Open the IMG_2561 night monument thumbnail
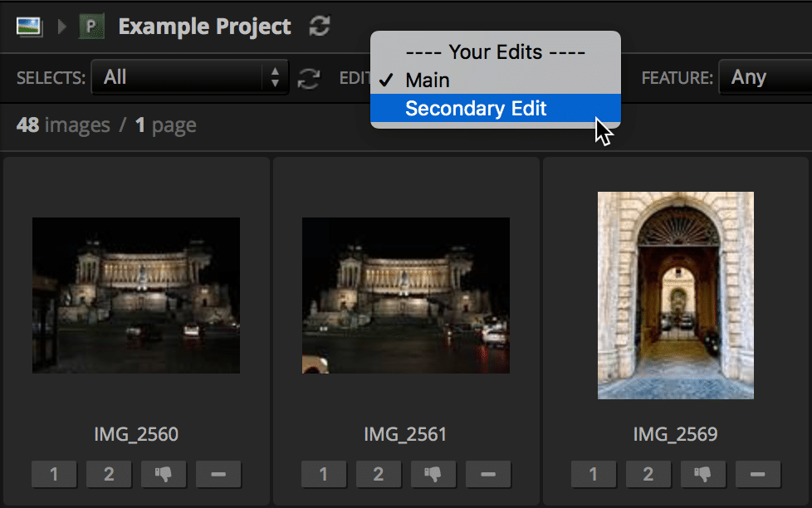This screenshot has width=812, height=508. click(x=406, y=296)
